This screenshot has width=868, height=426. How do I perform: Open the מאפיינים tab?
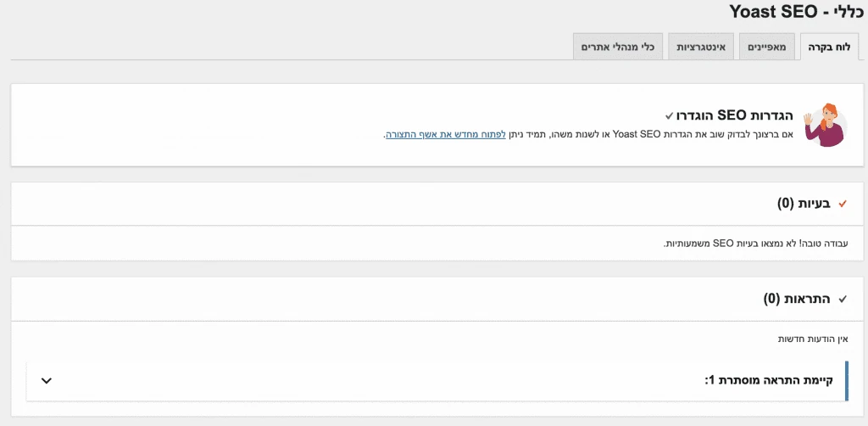(766, 47)
